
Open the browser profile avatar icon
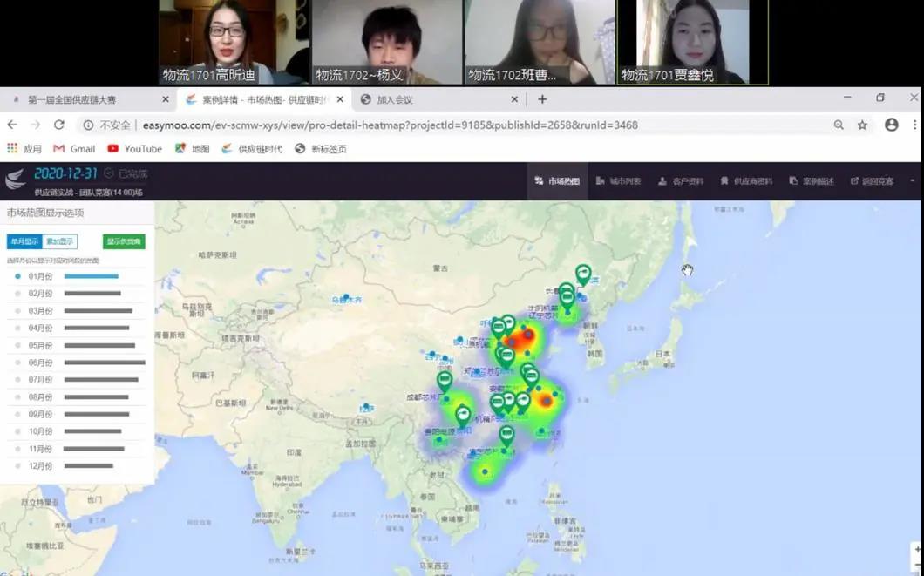pos(891,125)
